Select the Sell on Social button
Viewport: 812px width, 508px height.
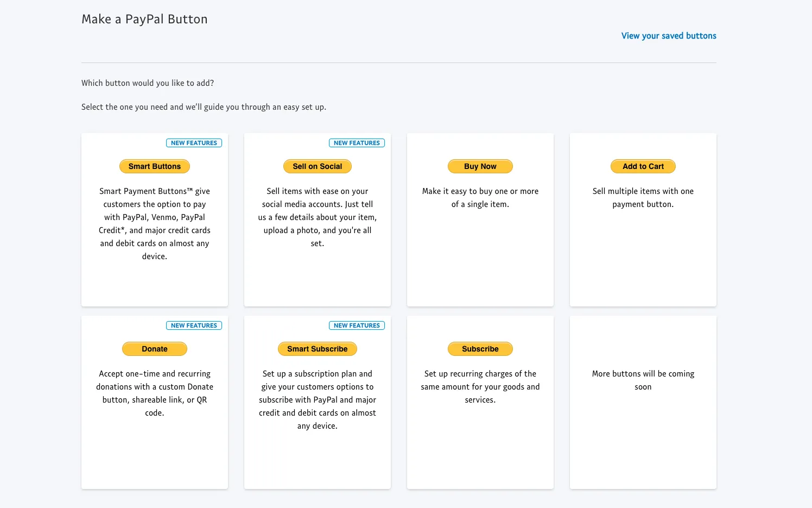click(318, 166)
